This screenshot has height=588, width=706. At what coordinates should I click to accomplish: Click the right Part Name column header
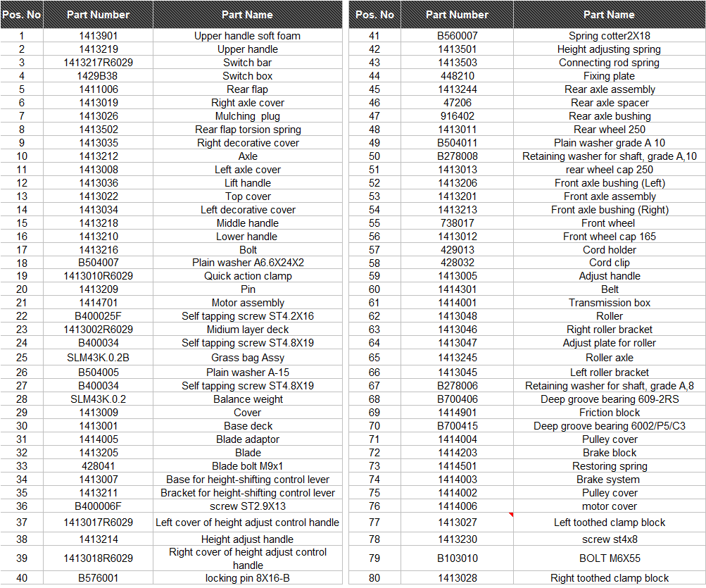tap(609, 14)
